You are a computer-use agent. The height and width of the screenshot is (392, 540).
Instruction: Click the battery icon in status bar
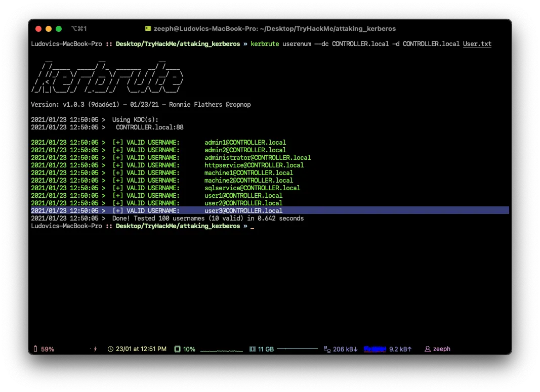pyautogui.click(x=35, y=349)
